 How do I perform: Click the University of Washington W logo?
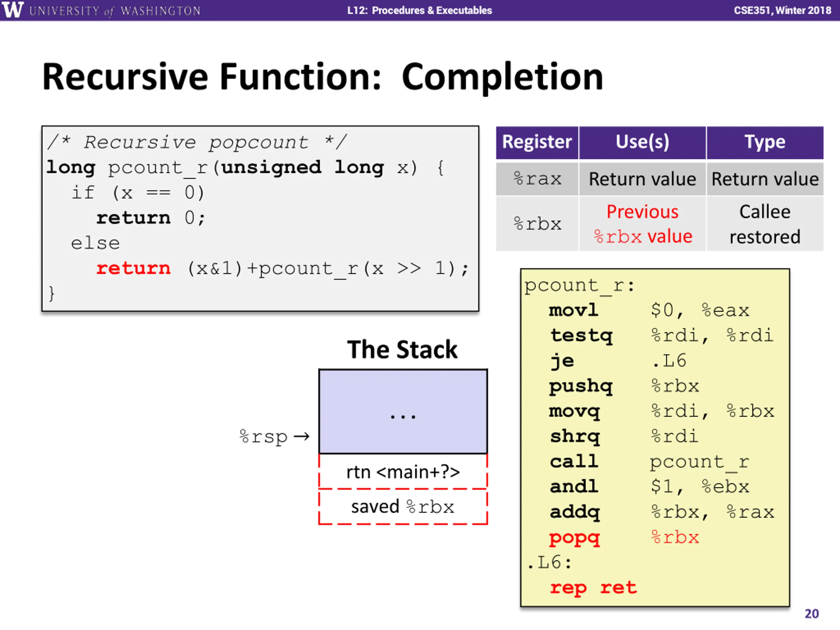tap(12, 10)
